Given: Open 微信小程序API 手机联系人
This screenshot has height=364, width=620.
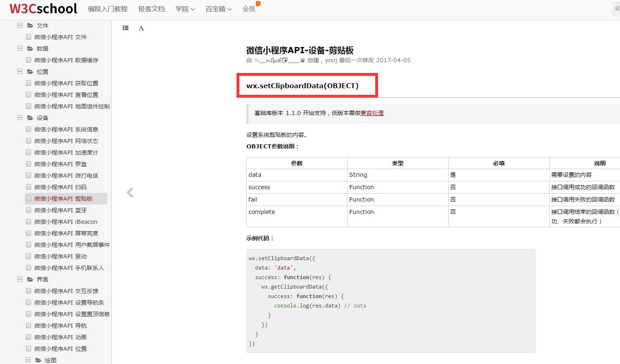Looking at the screenshot, I should point(69,268).
